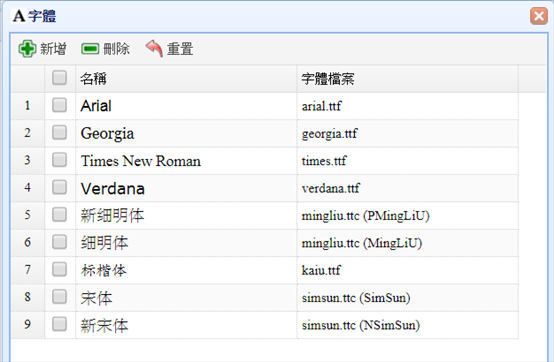Select the Verdana font name cell
The height and width of the screenshot is (362, 554).
click(x=186, y=188)
